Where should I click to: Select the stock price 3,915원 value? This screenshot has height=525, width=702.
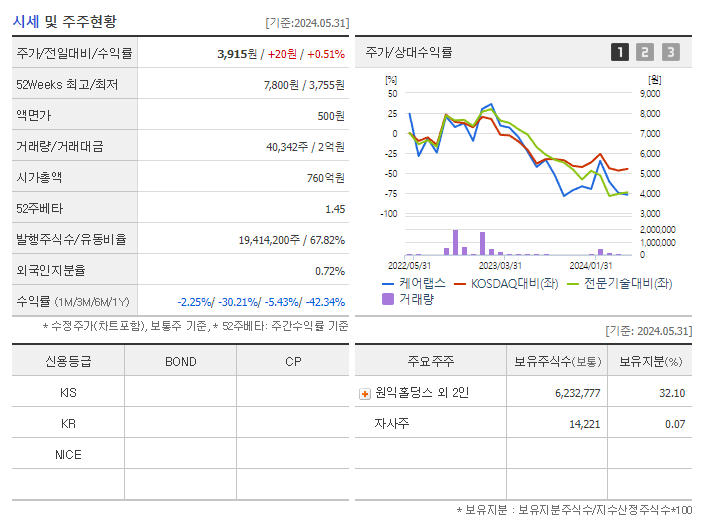tap(237, 54)
